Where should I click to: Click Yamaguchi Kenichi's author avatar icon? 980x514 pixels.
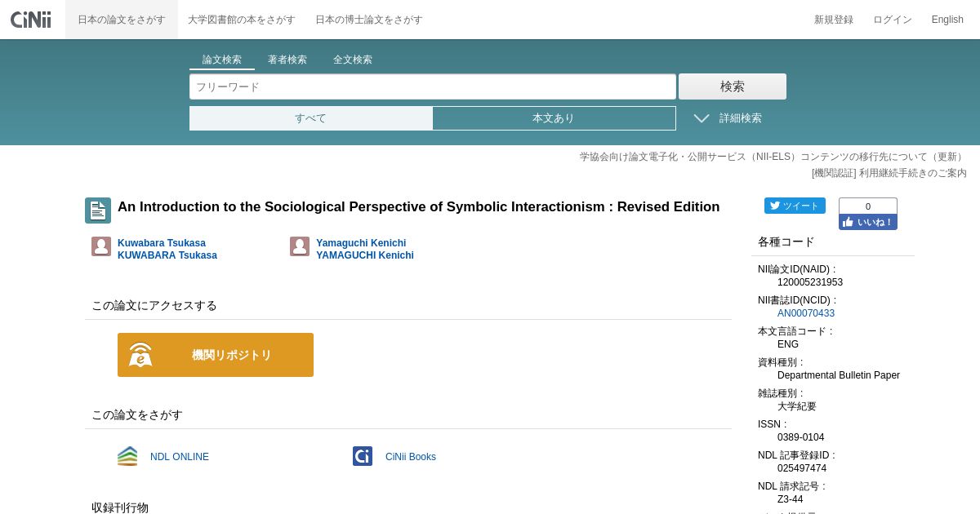[300, 246]
